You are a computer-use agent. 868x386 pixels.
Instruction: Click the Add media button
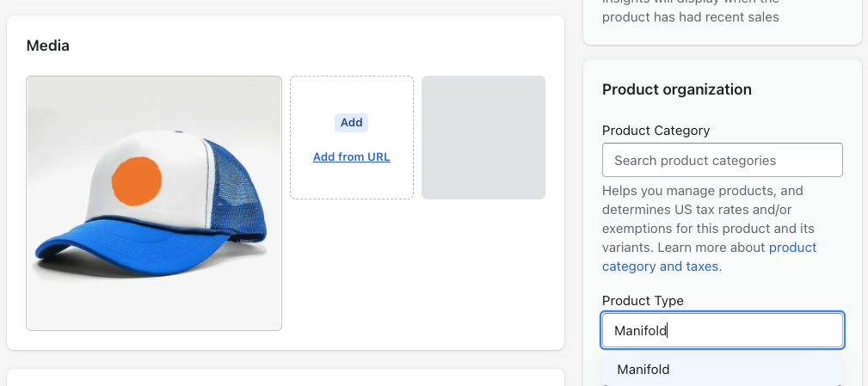[x=351, y=122]
